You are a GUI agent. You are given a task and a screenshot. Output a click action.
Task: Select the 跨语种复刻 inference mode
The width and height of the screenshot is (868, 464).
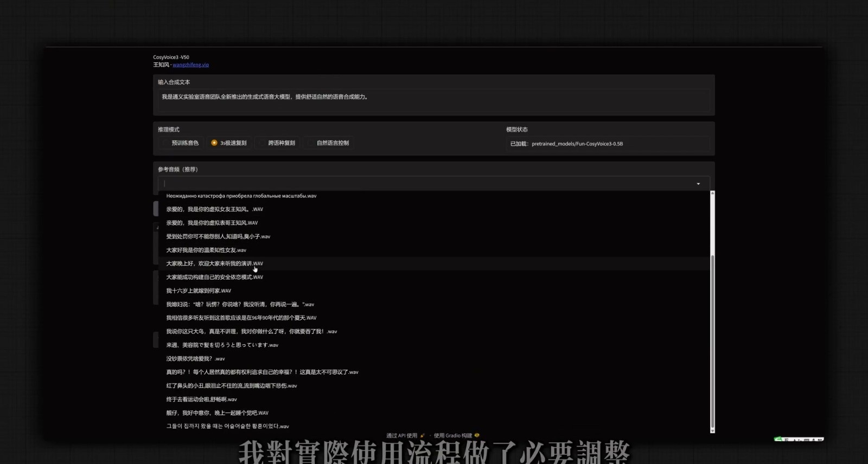(277, 143)
